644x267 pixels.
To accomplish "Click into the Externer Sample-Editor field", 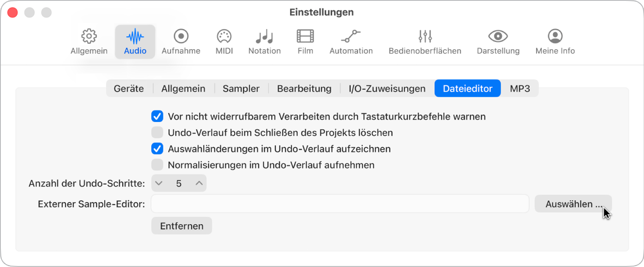I will 340,203.
